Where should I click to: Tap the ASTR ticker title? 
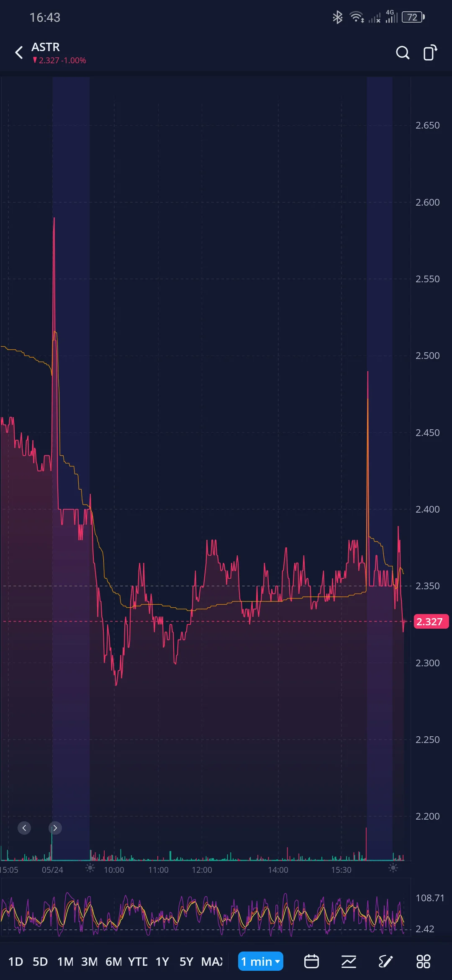(x=46, y=47)
